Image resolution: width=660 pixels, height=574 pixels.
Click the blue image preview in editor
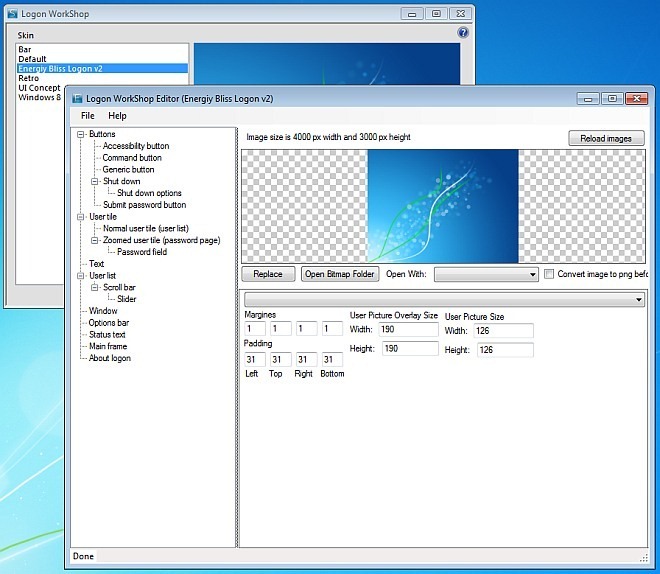coord(443,206)
